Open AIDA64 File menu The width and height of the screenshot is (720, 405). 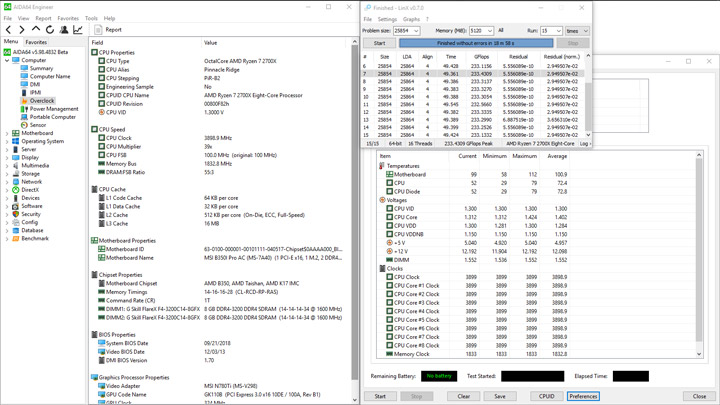point(8,18)
